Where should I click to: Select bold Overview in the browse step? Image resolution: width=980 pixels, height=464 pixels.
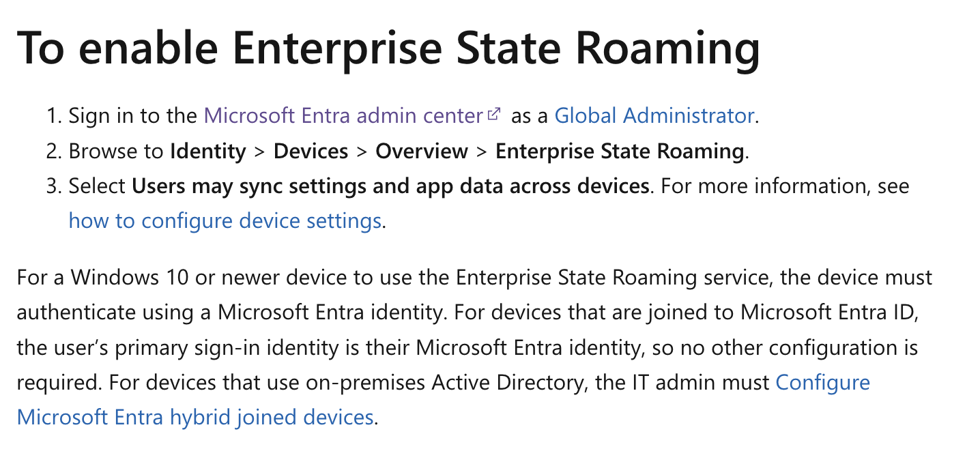[422, 151]
